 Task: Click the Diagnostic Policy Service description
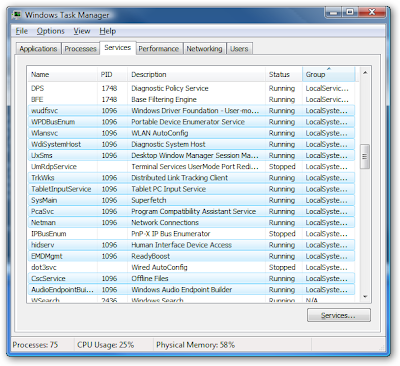tap(170, 88)
